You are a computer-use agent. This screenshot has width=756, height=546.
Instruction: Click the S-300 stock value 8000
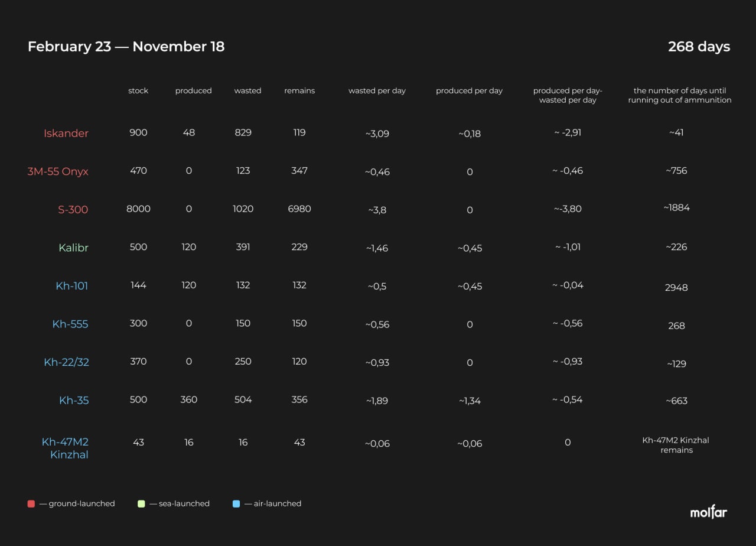tap(138, 209)
